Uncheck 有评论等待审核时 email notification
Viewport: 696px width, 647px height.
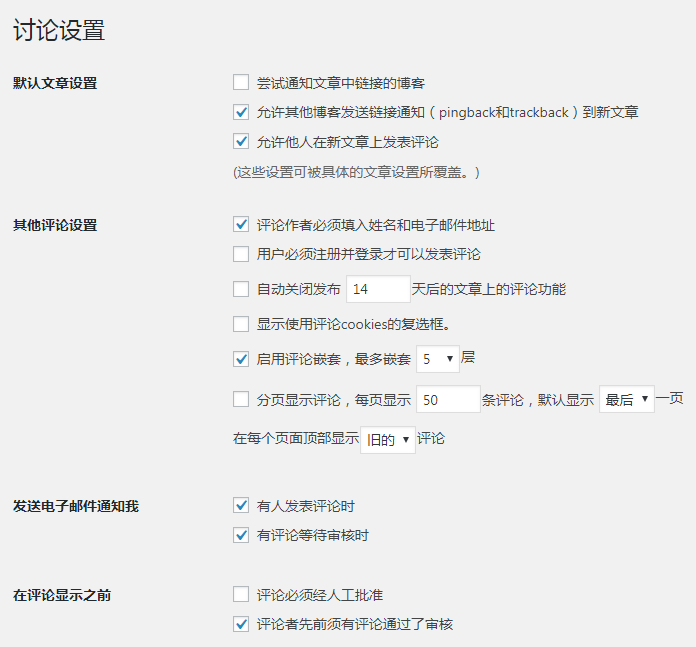[x=241, y=535]
